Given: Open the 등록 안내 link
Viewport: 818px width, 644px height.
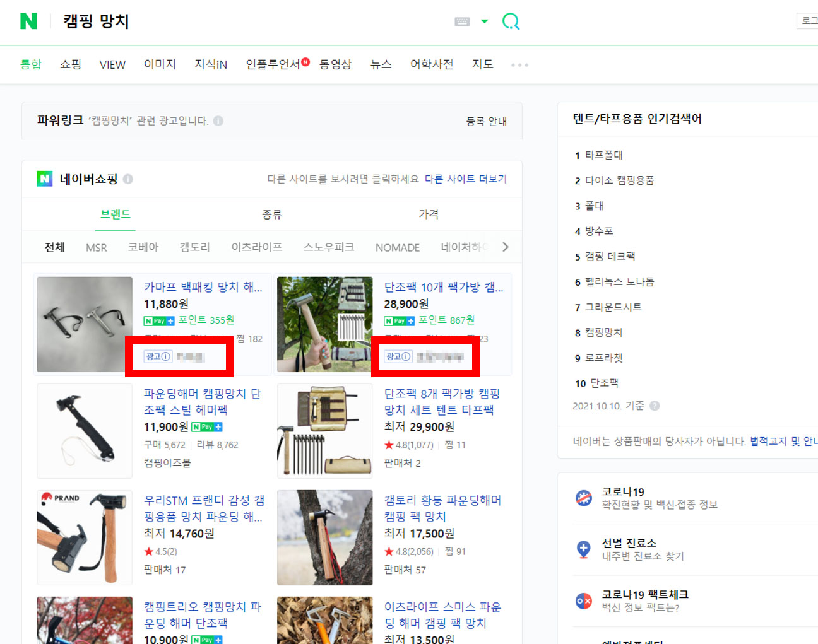Looking at the screenshot, I should point(486,121).
